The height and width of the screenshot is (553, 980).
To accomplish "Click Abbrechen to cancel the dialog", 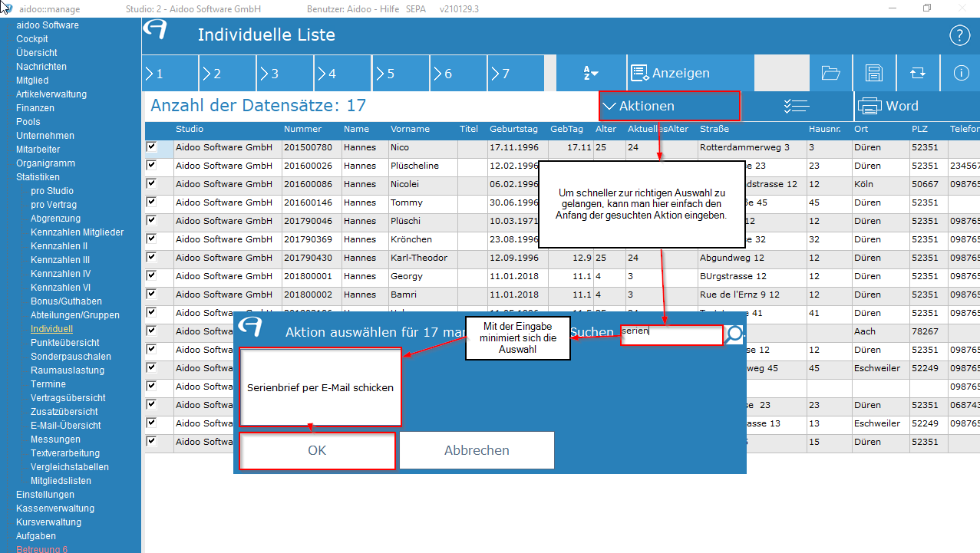I will [477, 450].
